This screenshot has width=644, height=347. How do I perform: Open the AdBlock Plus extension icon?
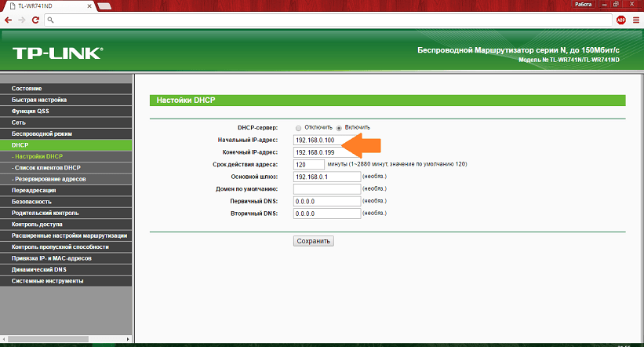(621, 20)
